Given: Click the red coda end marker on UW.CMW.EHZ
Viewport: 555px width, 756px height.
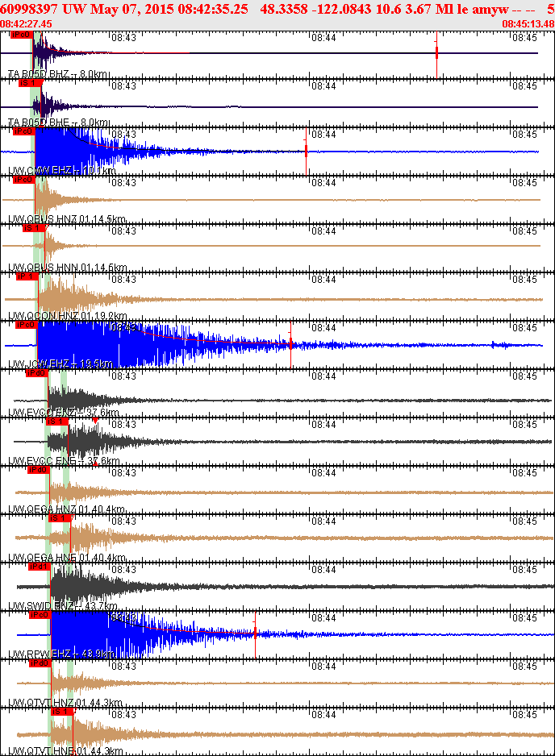Looking at the screenshot, I should 306,151.
